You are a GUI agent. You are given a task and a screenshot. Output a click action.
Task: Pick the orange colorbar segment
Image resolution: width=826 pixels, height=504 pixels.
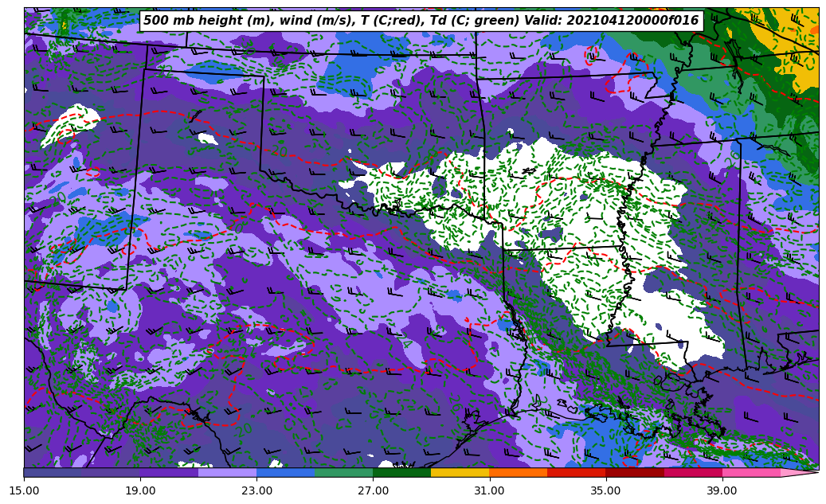coord(518,472)
